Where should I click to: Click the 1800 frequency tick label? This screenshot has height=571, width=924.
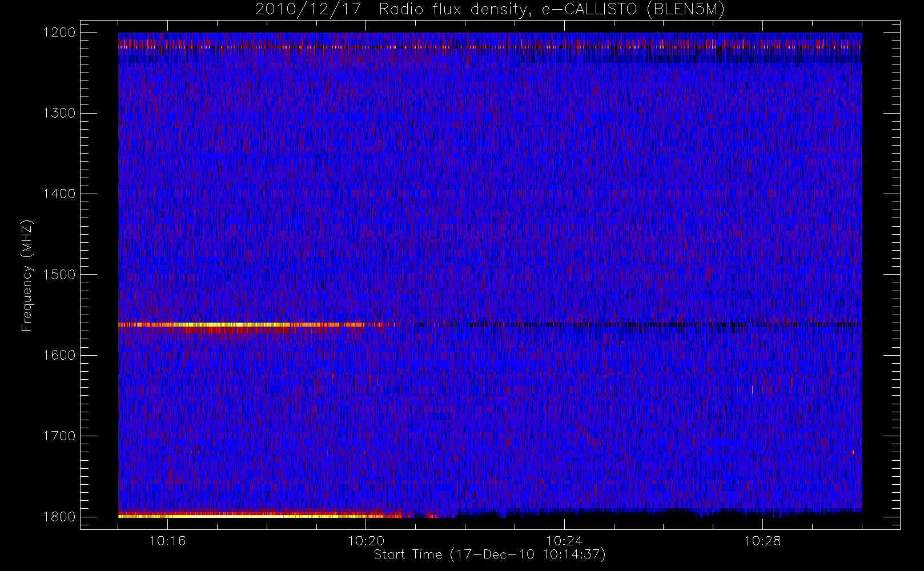click(59, 517)
